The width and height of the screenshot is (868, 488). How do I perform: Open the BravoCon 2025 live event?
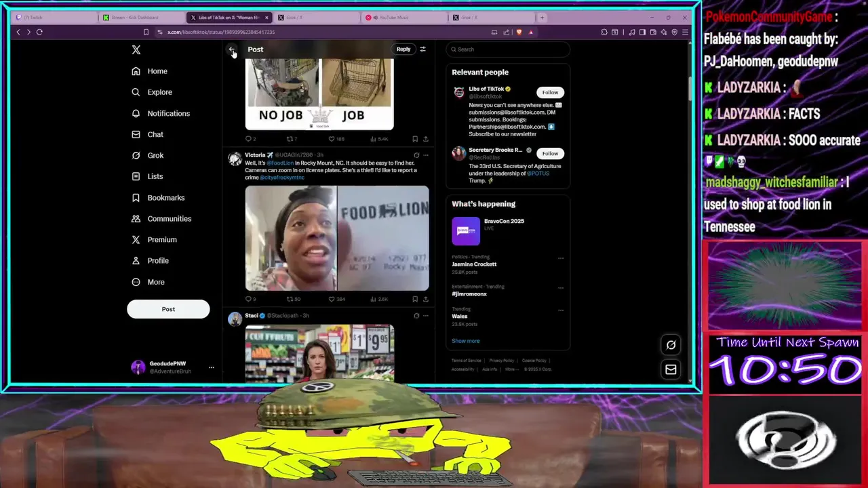pos(508,230)
